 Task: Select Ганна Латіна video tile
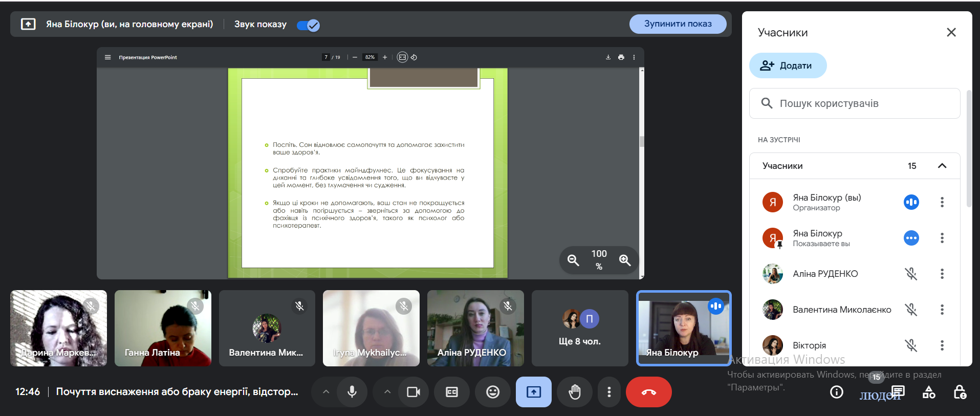click(x=163, y=328)
